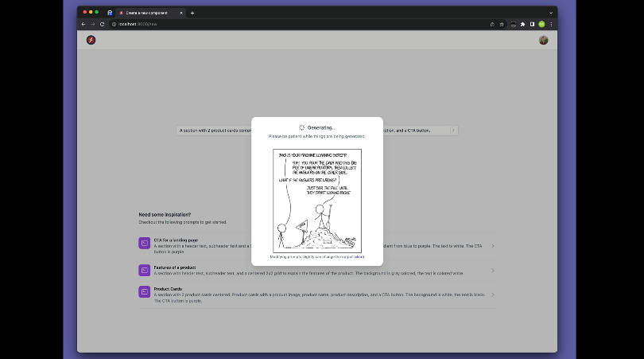Reload the page with the refresh icon
The width and height of the screenshot is (644, 359).
pyautogui.click(x=102, y=25)
